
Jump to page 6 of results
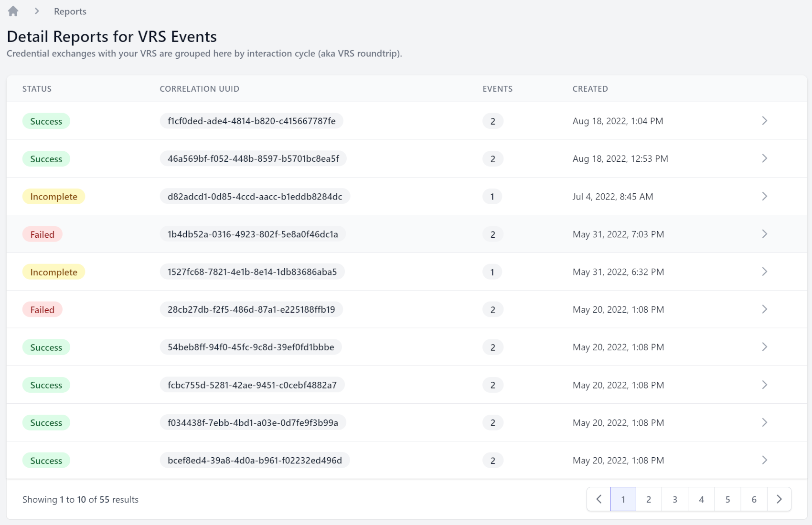click(x=754, y=499)
